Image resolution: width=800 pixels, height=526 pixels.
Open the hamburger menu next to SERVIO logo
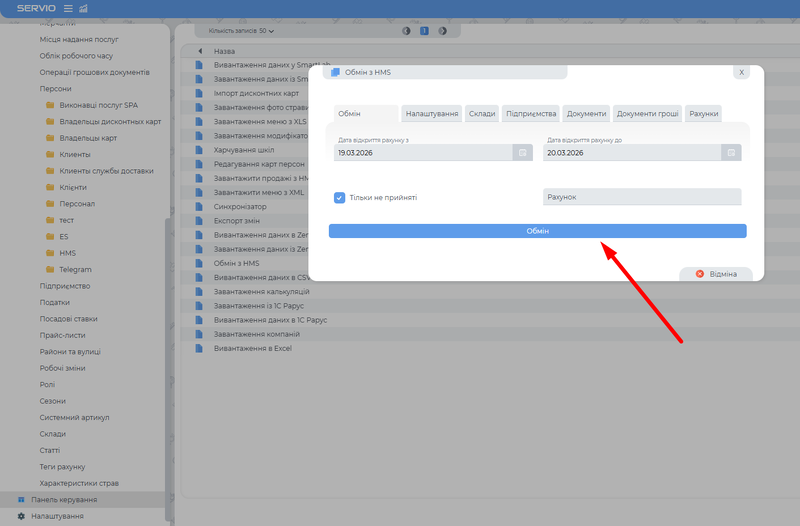point(68,9)
